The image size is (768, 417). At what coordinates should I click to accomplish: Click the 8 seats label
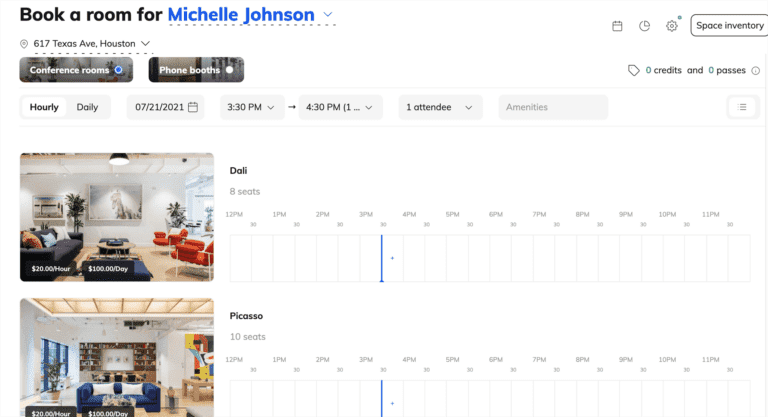tap(245, 192)
